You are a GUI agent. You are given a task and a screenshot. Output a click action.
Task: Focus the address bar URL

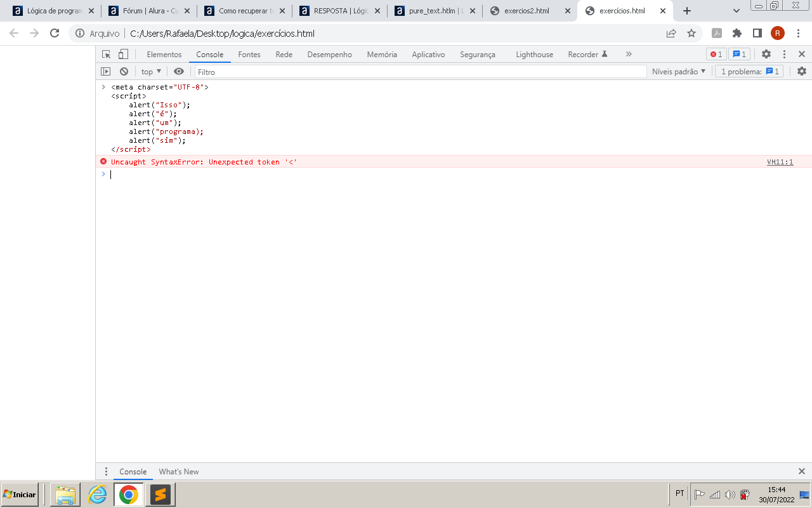pyautogui.click(x=222, y=34)
